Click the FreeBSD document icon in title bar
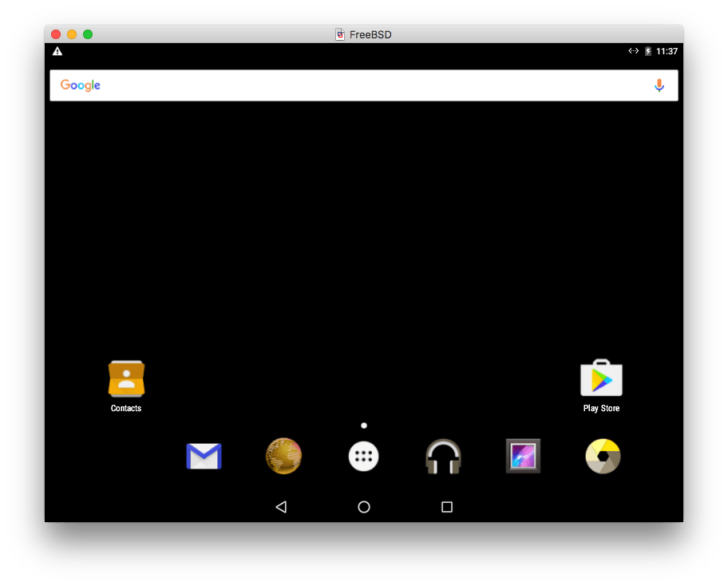The width and height of the screenshot is (728, 586). tap(340, 34)
